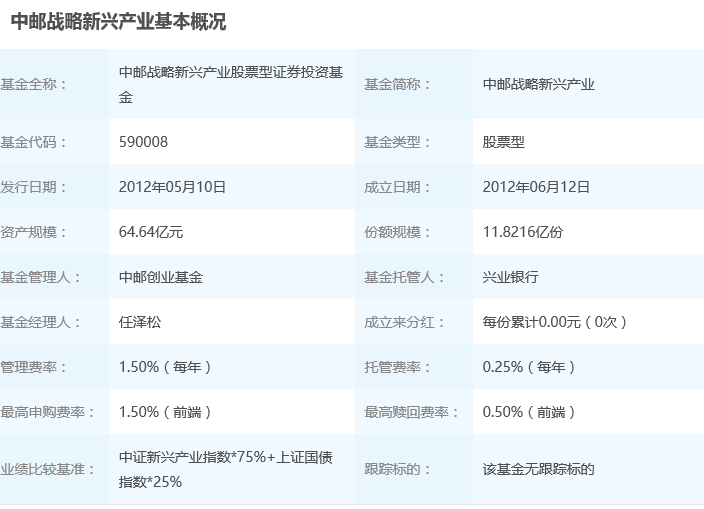Select benchmark text 中证新兴产业指数*75%+上证国债指数*25%
This screenshot has width=704, height=509.
pyautogui.click(x=226, y=470)
